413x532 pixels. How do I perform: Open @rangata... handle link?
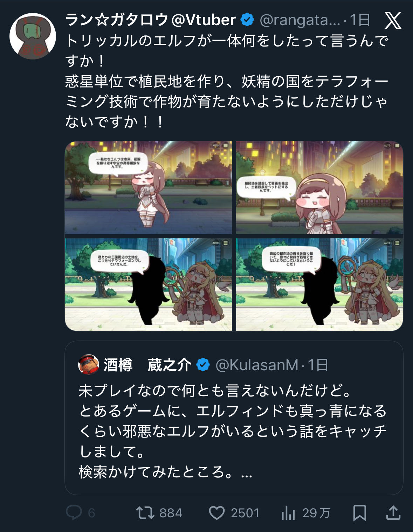pyautogui.click(x=300, y=20)
